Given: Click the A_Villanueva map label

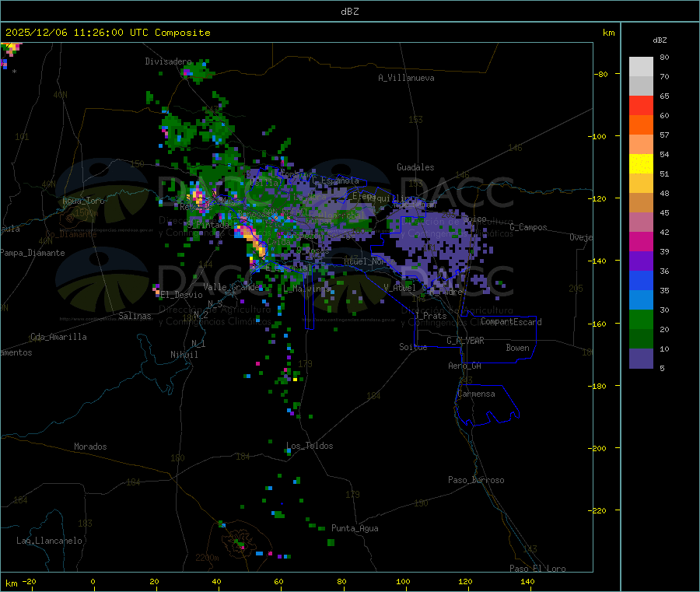Looking at the screenshot, I should [406, 78].
